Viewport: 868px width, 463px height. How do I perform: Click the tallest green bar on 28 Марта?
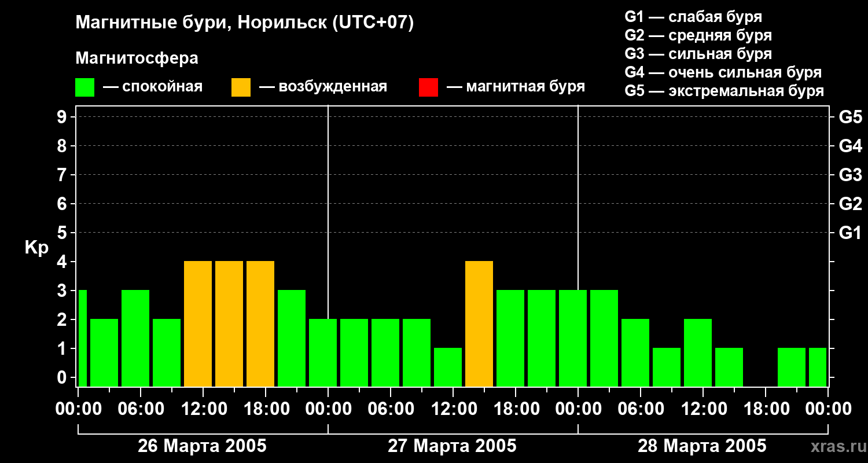pos(604,338)
